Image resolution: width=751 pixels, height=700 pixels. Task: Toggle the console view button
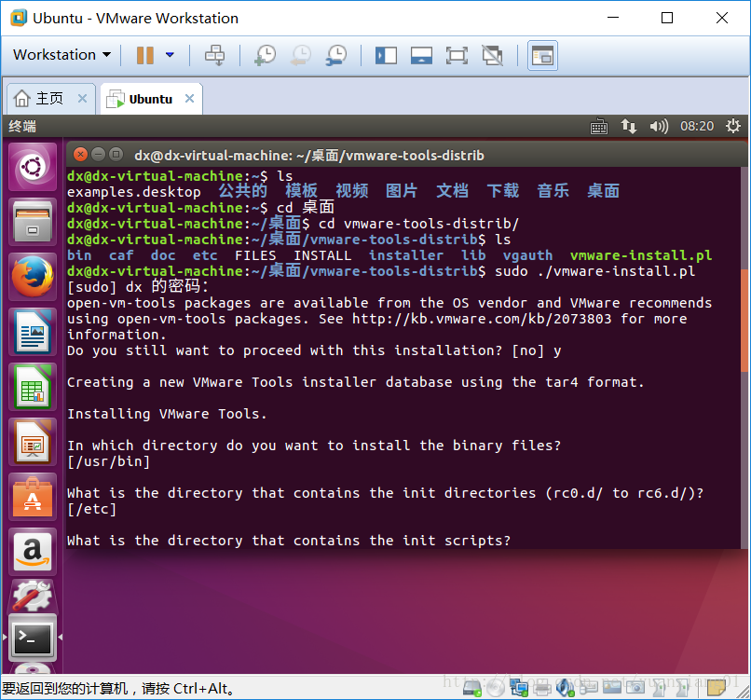click(542, 56)
